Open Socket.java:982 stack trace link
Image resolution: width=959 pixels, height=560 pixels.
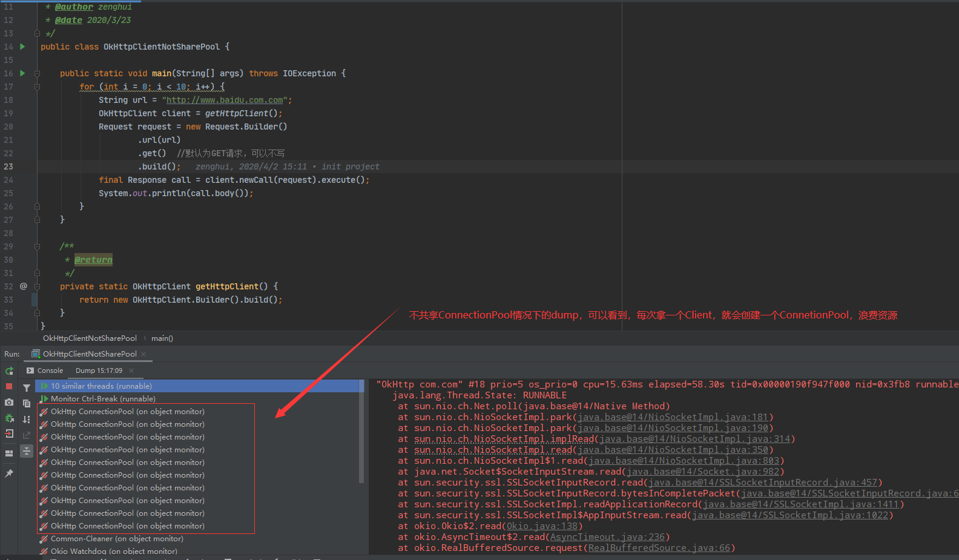[x=703, y=472]
